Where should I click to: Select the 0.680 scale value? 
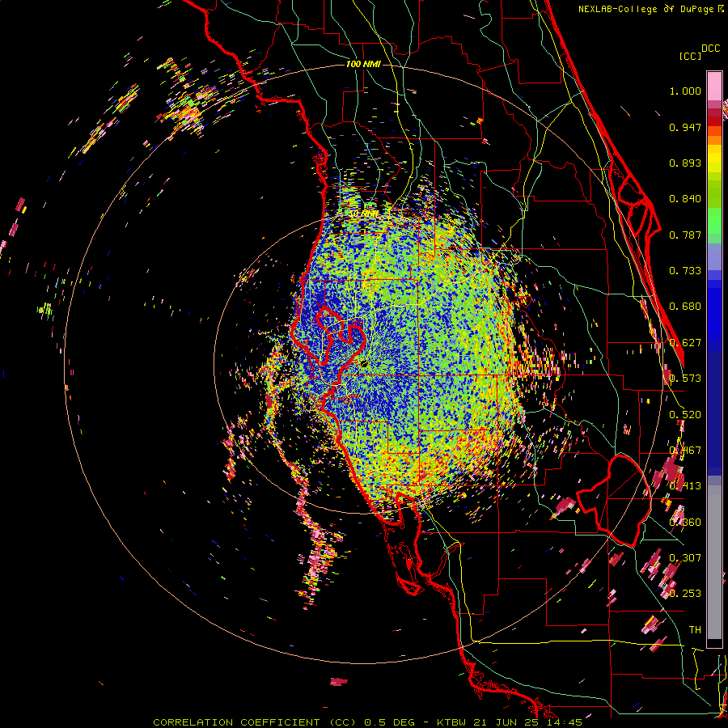[685, 307]
